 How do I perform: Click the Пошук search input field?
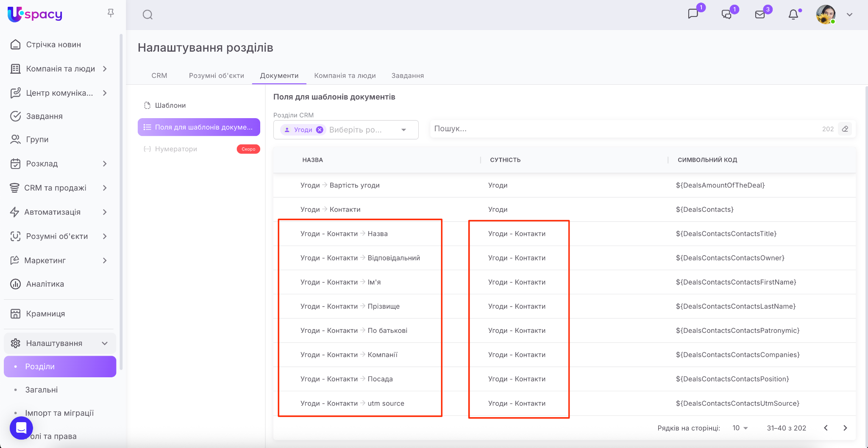pos(623,129)
